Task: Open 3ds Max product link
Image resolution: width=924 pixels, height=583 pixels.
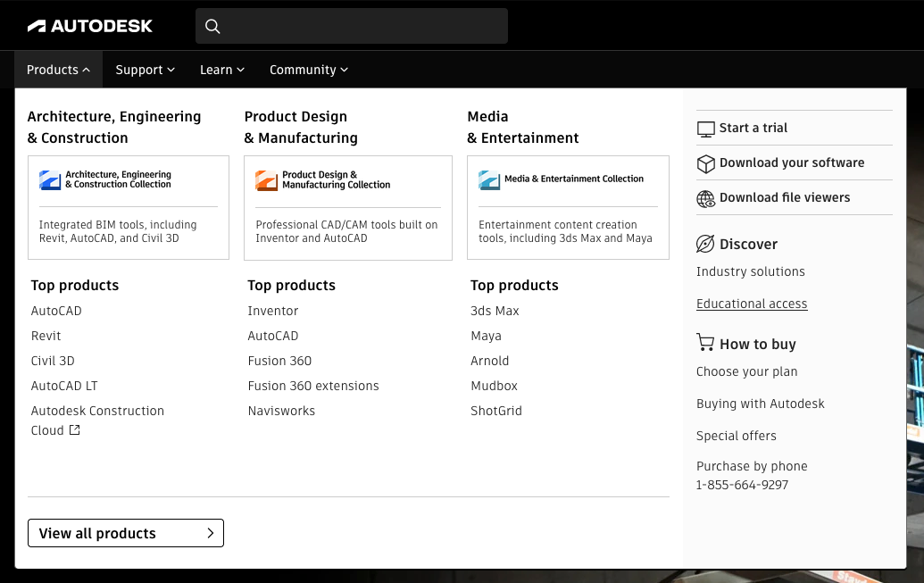Action: (495, 311)
